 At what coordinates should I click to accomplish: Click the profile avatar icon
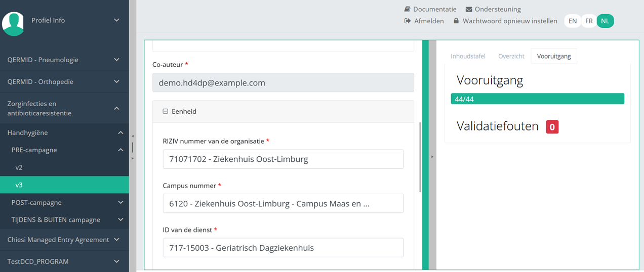[x=13, y=23]
